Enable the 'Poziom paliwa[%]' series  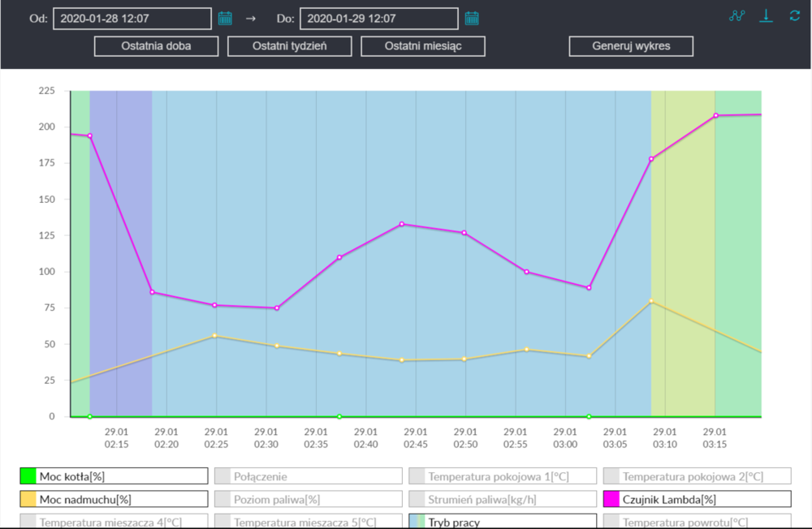click(309, 499)
